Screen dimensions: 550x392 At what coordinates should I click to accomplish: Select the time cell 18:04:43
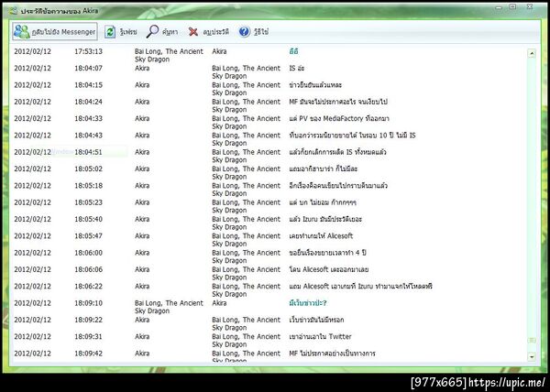pos(88,136)
